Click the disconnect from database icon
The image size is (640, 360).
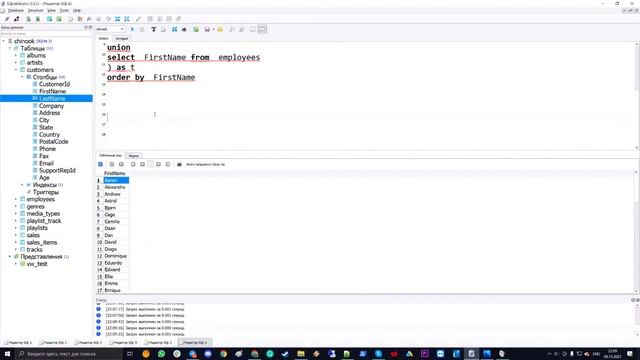pyautogui.click(x=16, y=19)
